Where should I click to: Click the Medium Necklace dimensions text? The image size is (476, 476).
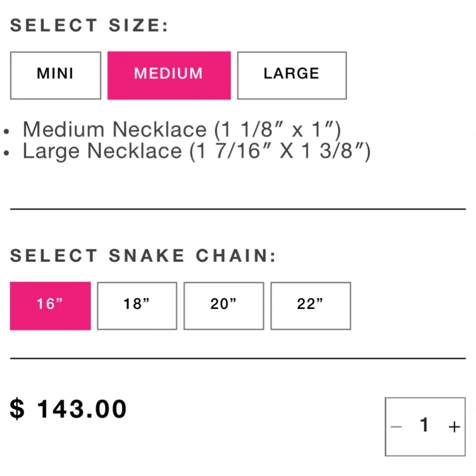182,129
